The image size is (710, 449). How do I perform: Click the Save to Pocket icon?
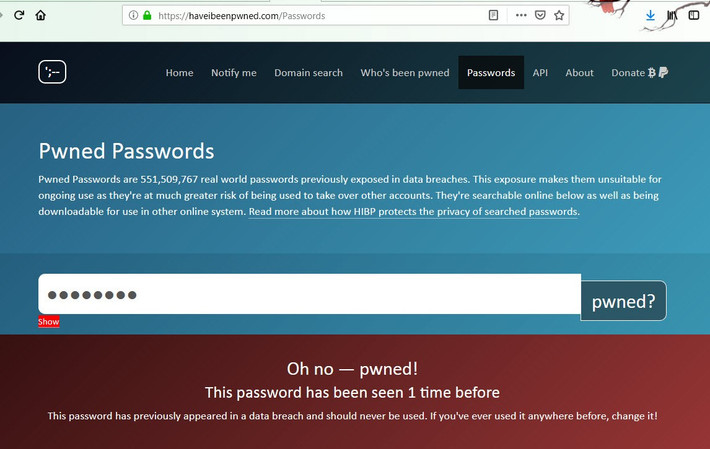click(x=540, y=15)
